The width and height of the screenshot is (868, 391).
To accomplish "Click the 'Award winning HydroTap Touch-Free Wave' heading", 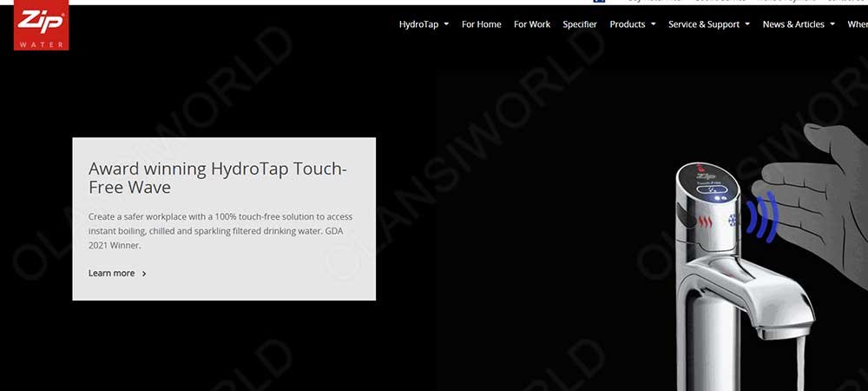I will pos(218,178).
